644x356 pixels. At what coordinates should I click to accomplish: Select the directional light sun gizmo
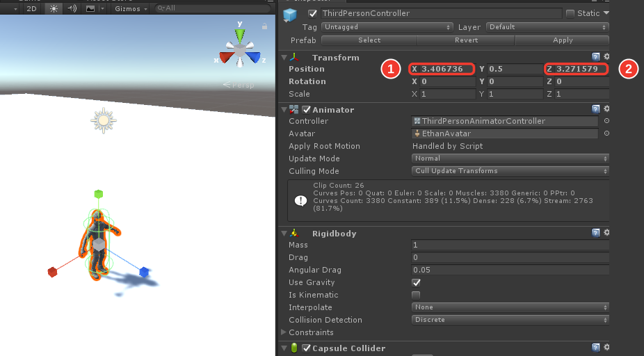click(104, 121)
